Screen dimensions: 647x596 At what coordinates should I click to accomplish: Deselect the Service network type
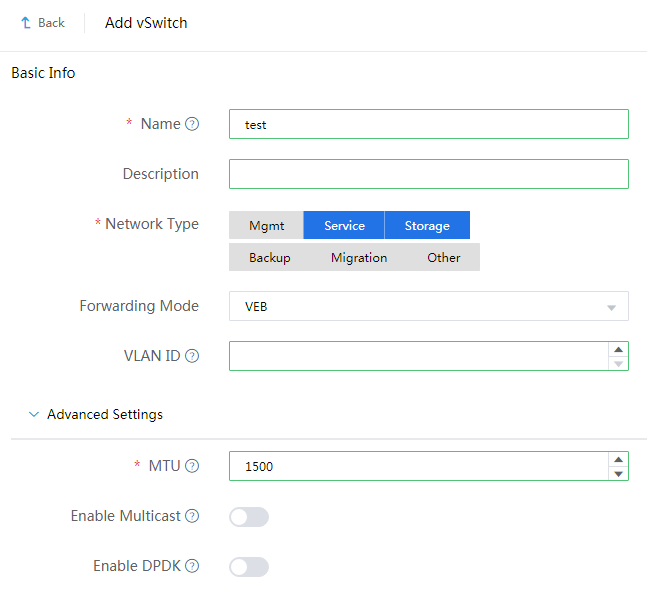point(344,226)
